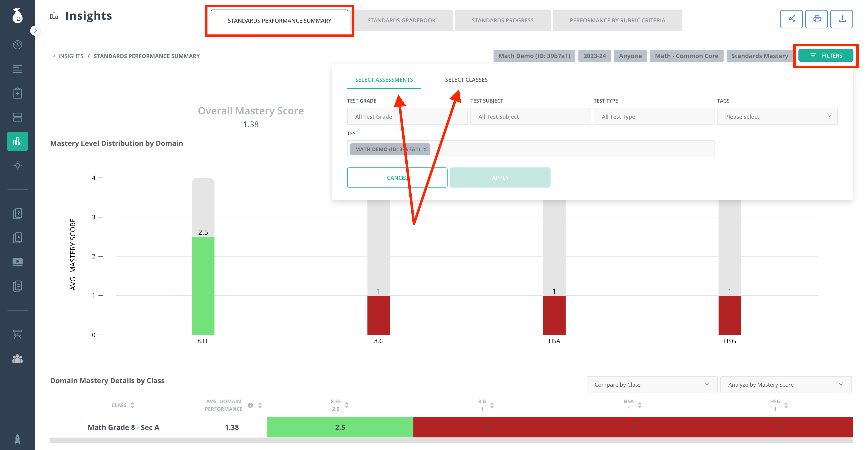Open the document lines icon in sidebar
The width and height of the screenshot is (868, 450).
coord(18,286)
